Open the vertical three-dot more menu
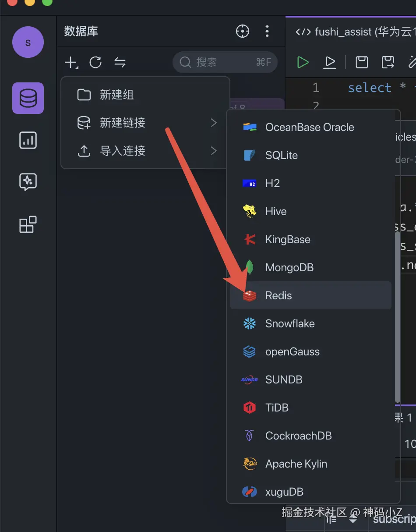416x532 pixels. pyautogui.click(x=267, y=31)
